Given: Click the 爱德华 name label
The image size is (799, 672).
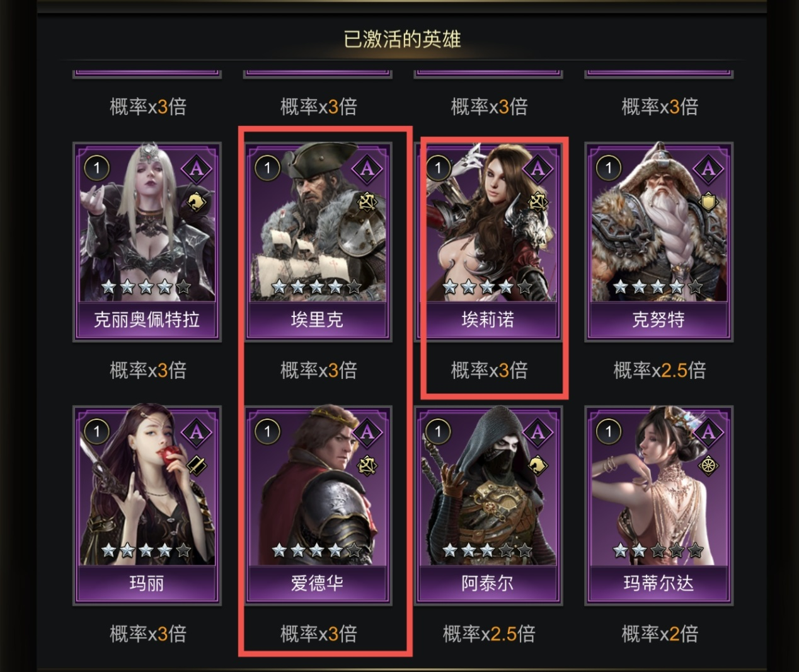Looking at the screenshot, I should pyautogui.click(x=318, y=583).
